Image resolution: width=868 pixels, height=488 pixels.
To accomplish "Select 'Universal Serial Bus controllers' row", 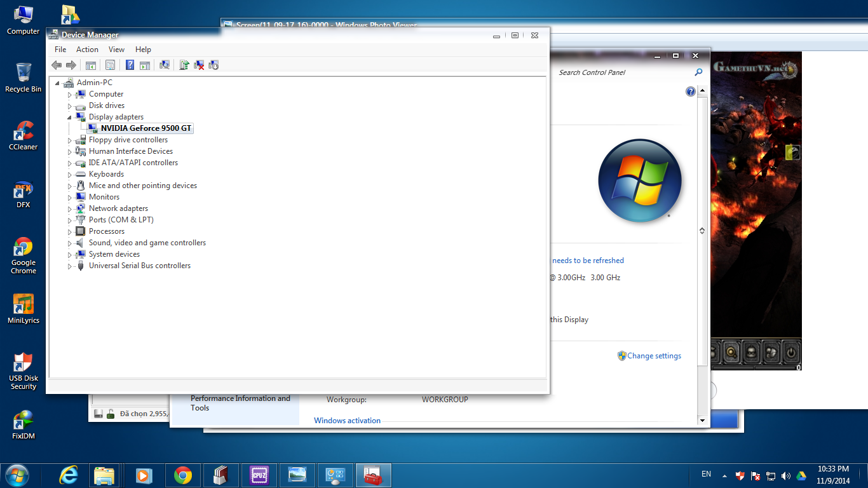I will tap(140, 266).
